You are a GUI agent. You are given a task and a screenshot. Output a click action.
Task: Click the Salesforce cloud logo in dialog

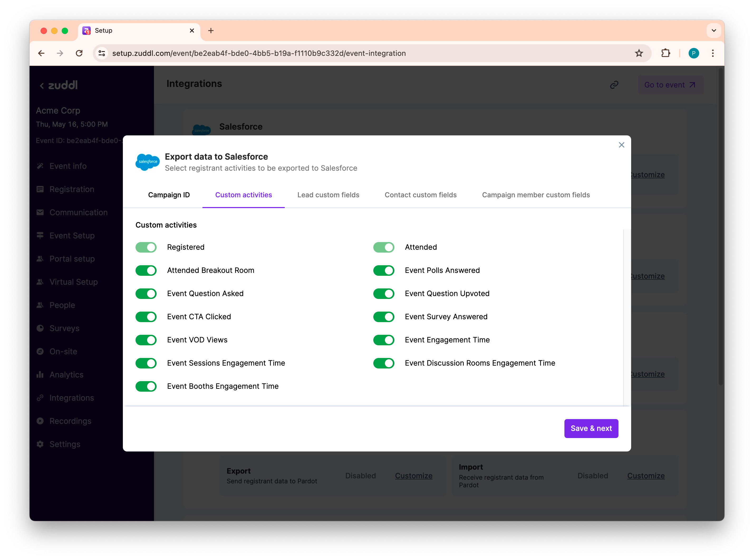tap(148, 162)
